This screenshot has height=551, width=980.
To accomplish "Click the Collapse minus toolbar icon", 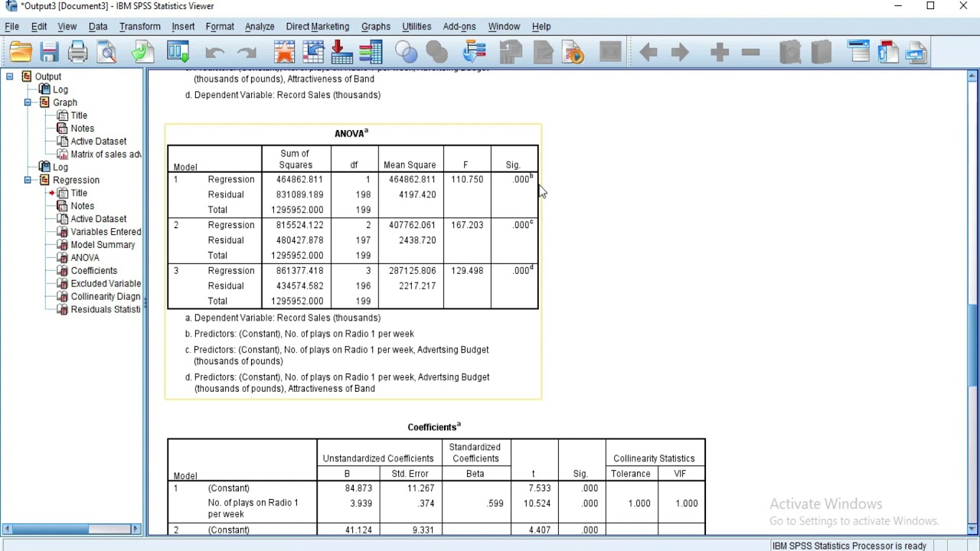I will point(750,52).
